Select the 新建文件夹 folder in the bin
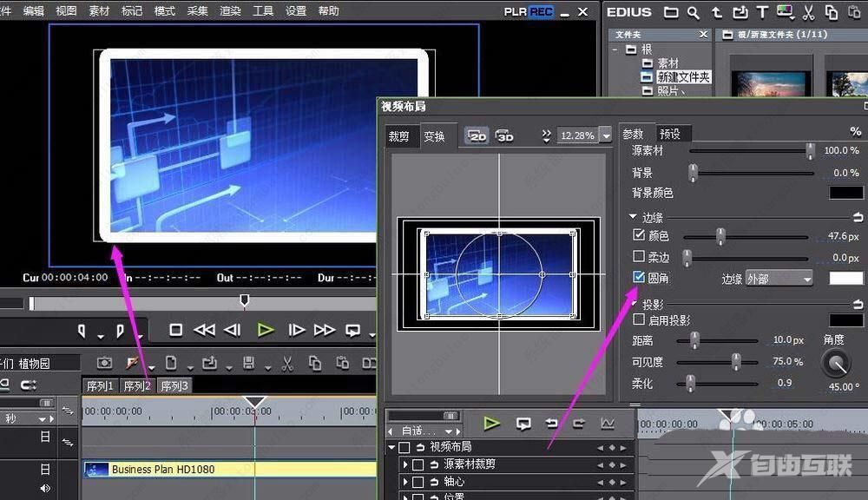 point(683,77)
